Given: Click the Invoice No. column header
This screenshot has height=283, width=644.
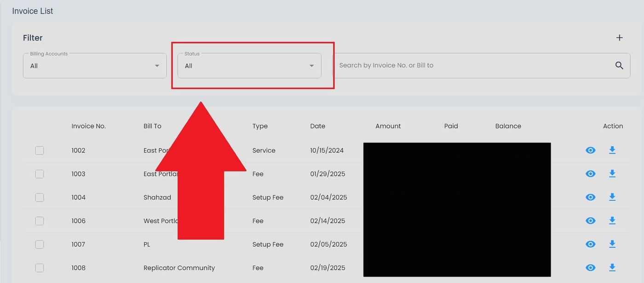Looking at the screenshot, I should [88, 126].
